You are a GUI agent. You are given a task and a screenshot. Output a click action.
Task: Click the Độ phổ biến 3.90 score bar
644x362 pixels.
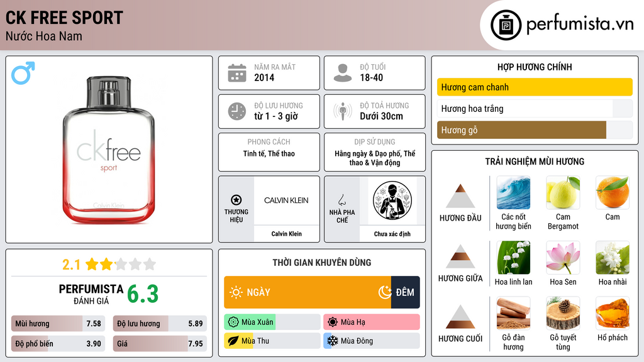[58, 344]
